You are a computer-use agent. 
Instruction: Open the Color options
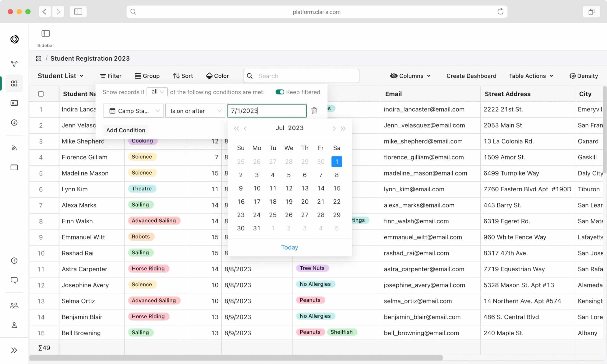[217, 76]
